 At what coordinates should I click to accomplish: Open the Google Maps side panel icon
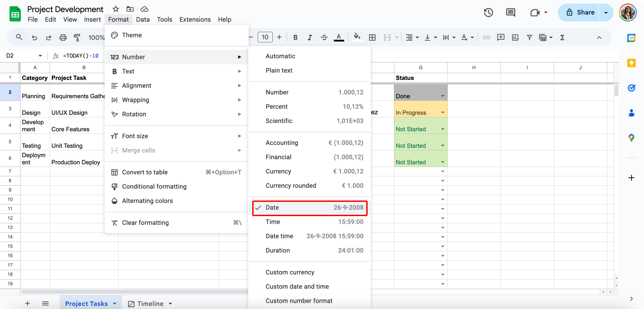coord(631,138)
